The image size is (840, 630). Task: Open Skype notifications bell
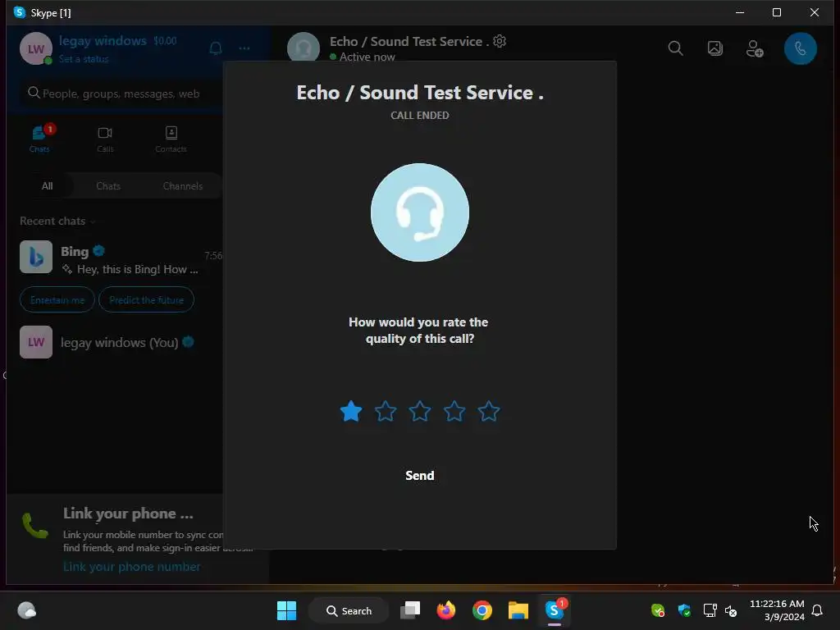click(x=216, y=48)
